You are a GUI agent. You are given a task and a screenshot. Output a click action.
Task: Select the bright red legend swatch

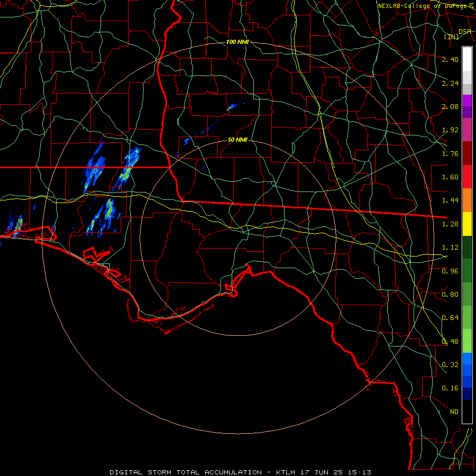click(467, 177)
